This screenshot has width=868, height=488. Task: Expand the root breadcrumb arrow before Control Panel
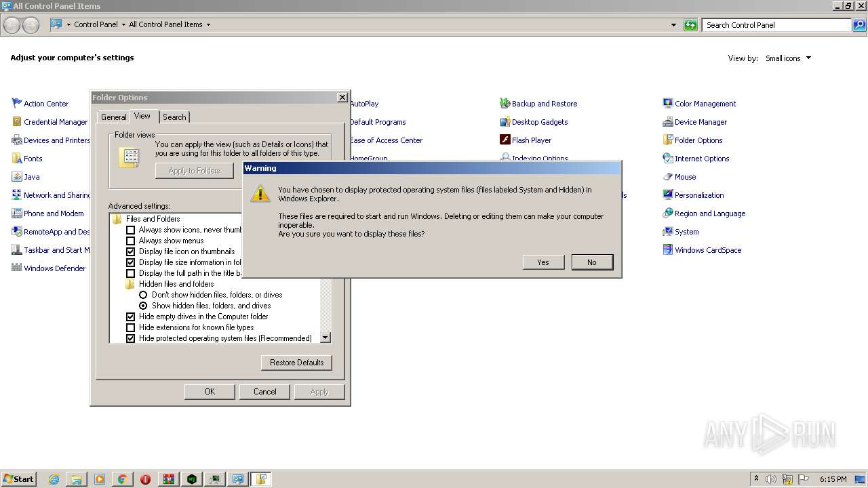click(x=68, y=24)
